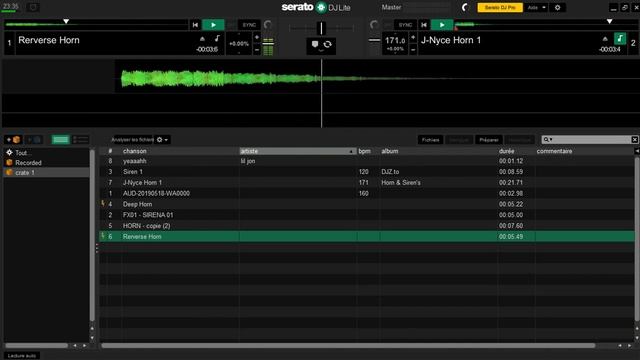The image size is (640, 360).
Task: Clear the search field with X button
Action: point(634,140)
